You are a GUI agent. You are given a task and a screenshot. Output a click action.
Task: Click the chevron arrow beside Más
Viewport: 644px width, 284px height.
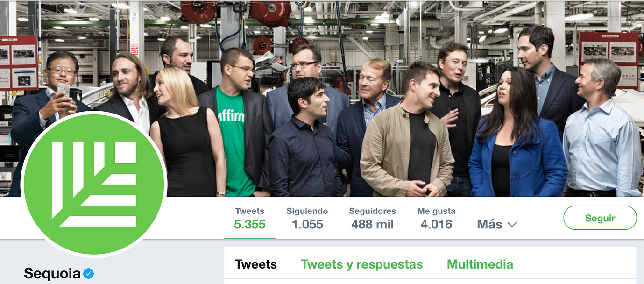point(512,225)
